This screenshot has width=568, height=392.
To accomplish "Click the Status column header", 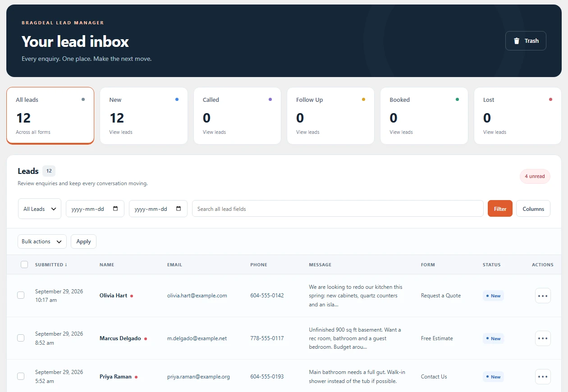I will pos(492,264).
